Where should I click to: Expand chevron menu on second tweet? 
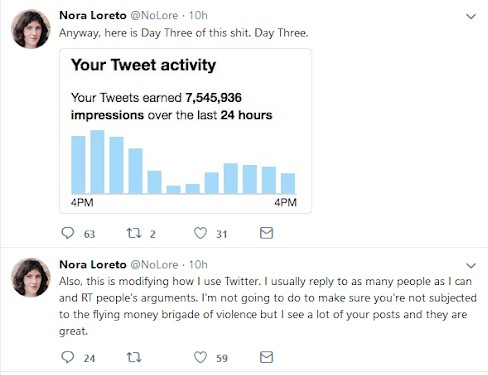pyautogui.click(x=471, y=265)
